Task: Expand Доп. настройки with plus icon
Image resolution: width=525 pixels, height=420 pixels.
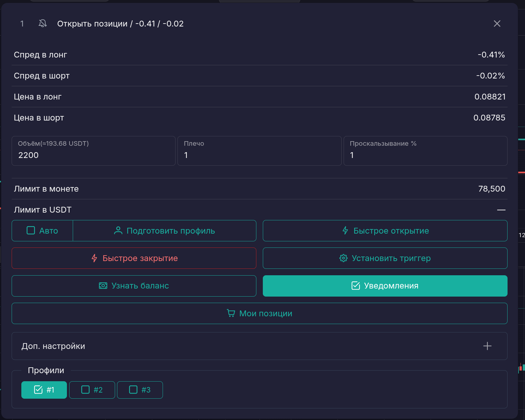Action: click(x=487, y=346)
